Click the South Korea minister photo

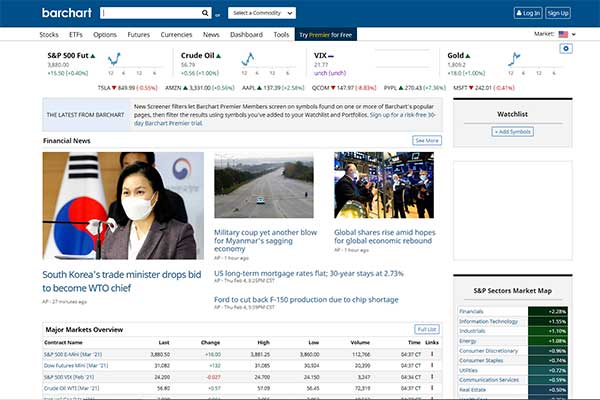pos(123,206)
